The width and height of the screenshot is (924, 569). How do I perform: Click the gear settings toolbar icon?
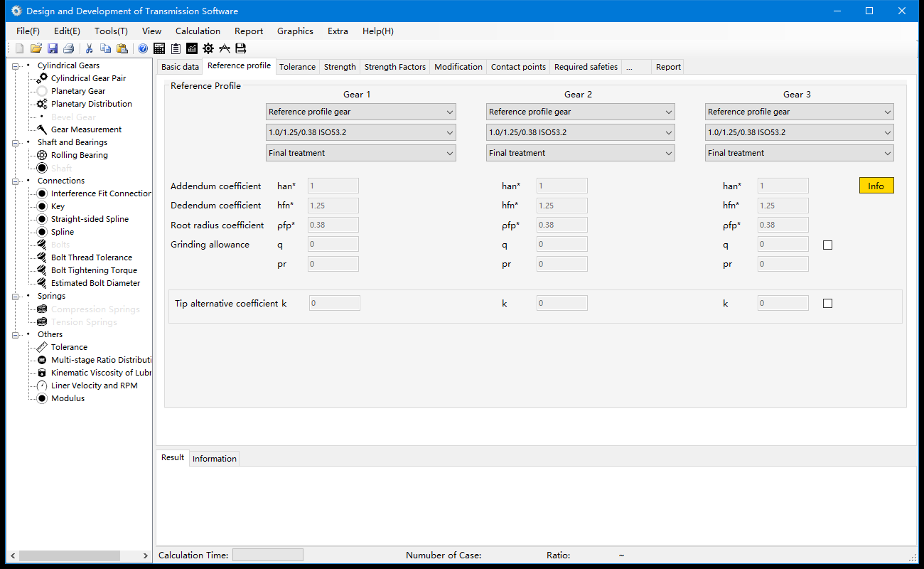pos(208,48)
